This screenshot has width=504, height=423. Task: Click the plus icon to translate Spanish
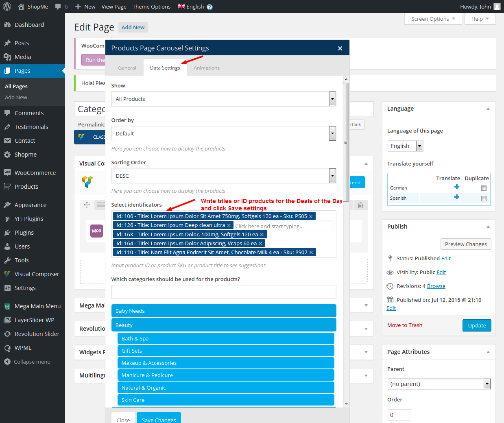[457, 197]
